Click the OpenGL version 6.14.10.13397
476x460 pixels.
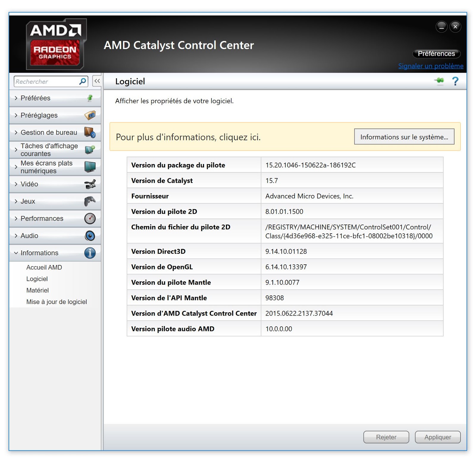coord(286,267)
